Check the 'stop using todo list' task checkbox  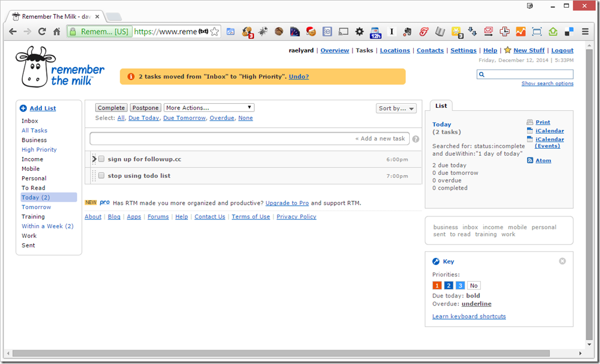pyautogui.click(x=102, y=176)
